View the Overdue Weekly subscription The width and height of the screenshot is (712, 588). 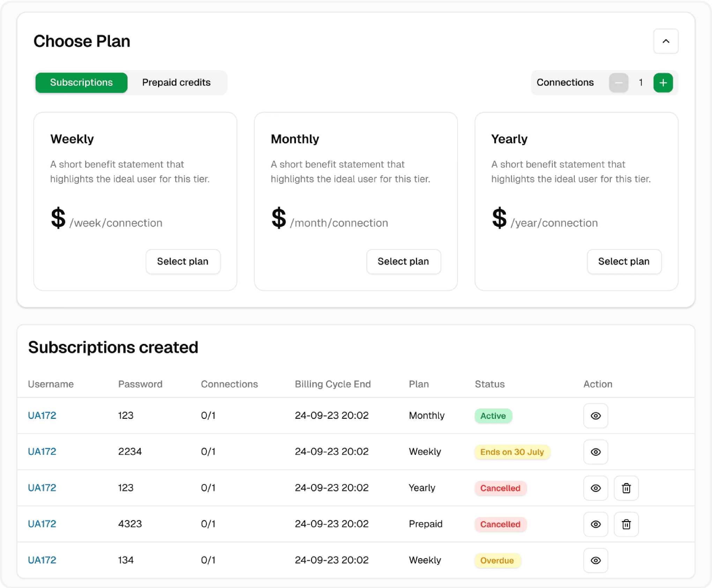pos(595,560)
